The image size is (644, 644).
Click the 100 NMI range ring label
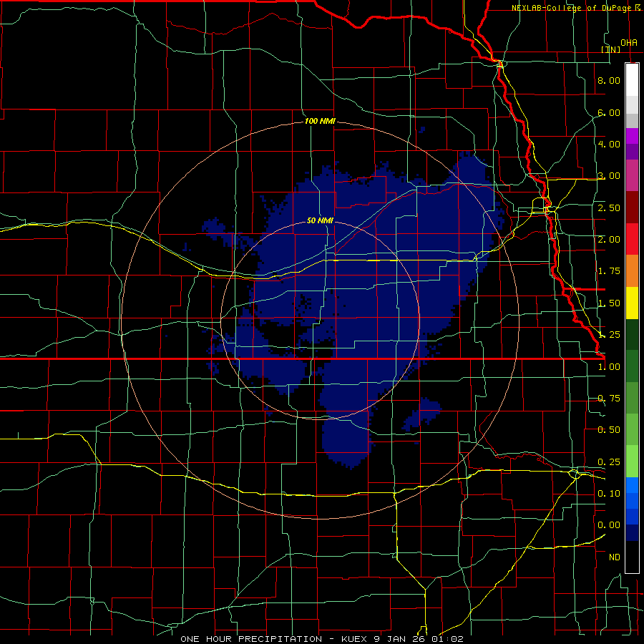click(320, 121)
